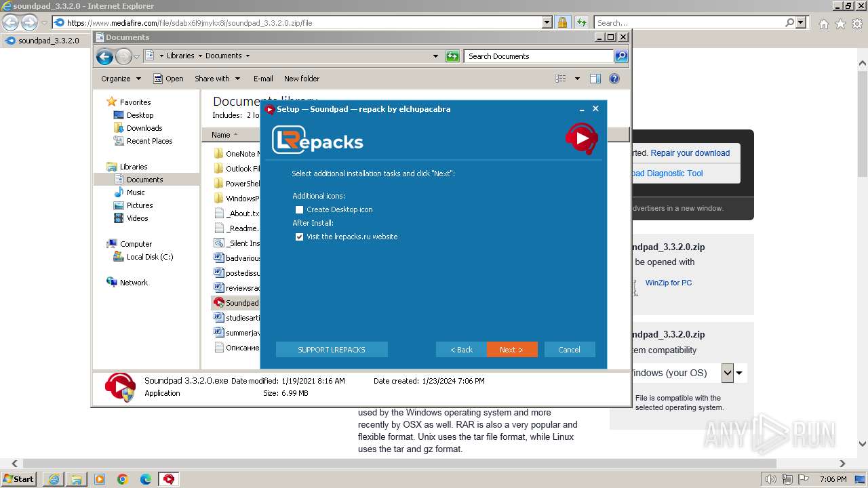Cancel the Soundpad setup
The width and height of the screenshot is (868, 488).
570,350
